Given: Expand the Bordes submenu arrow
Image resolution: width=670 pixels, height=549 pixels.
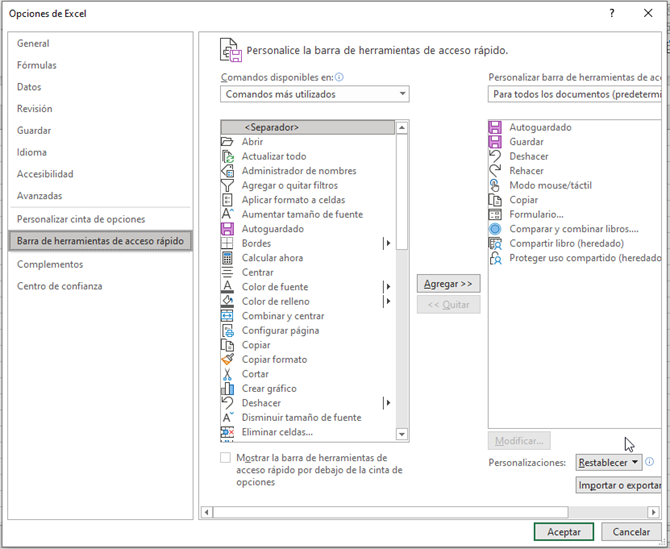Looking at the screenshot, I should tap(388, 244).
